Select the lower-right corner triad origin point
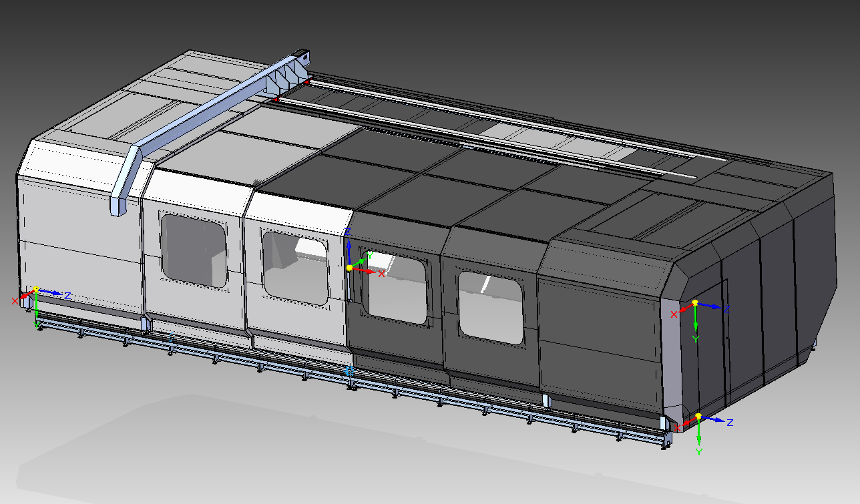This screenshot has height=504, width=860. 698,417
